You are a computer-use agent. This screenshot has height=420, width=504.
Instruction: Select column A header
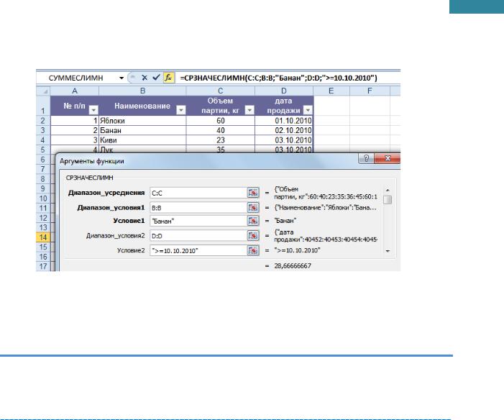pos(75,91)
